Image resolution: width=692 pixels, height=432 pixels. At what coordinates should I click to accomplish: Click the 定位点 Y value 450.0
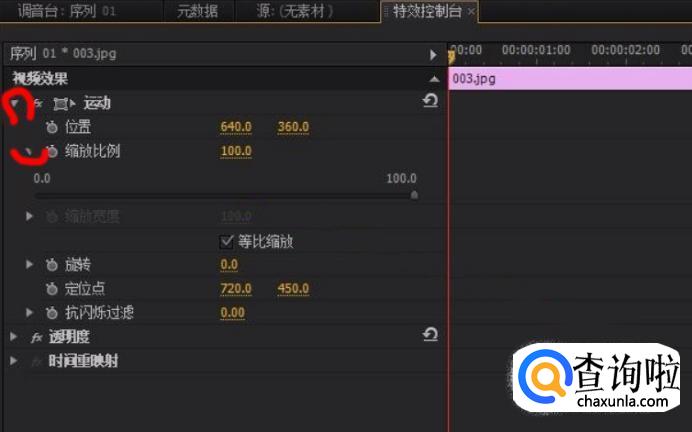(x=293, y=289)
